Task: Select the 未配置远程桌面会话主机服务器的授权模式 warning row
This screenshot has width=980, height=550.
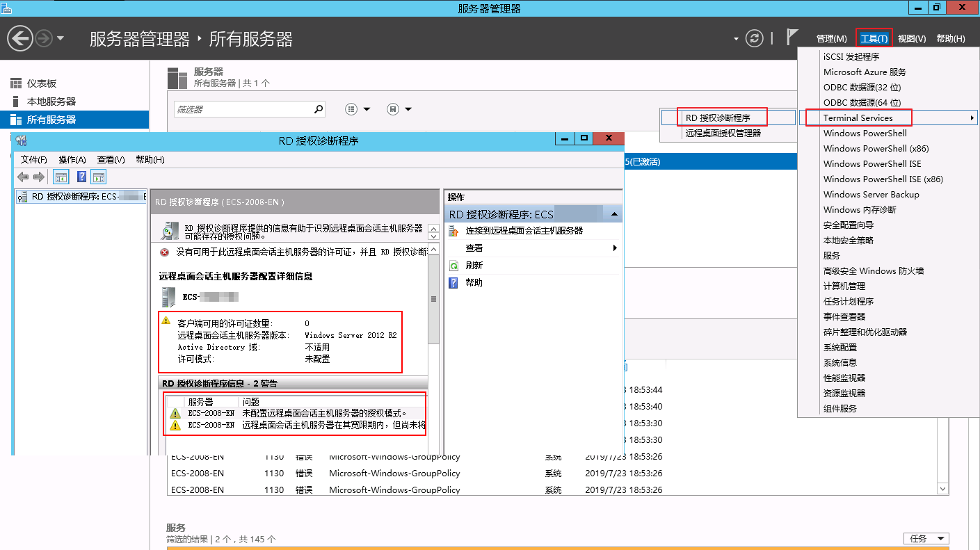Action: (x=297, y=413)
